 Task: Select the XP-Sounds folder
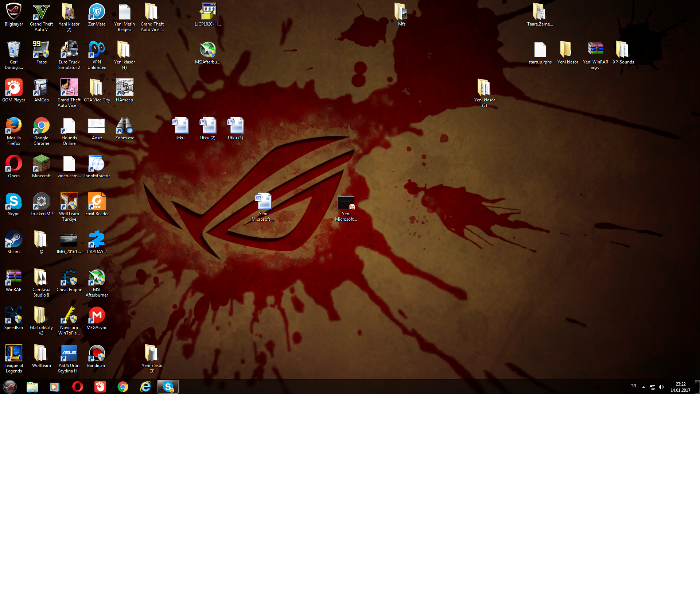coord(623,50)
